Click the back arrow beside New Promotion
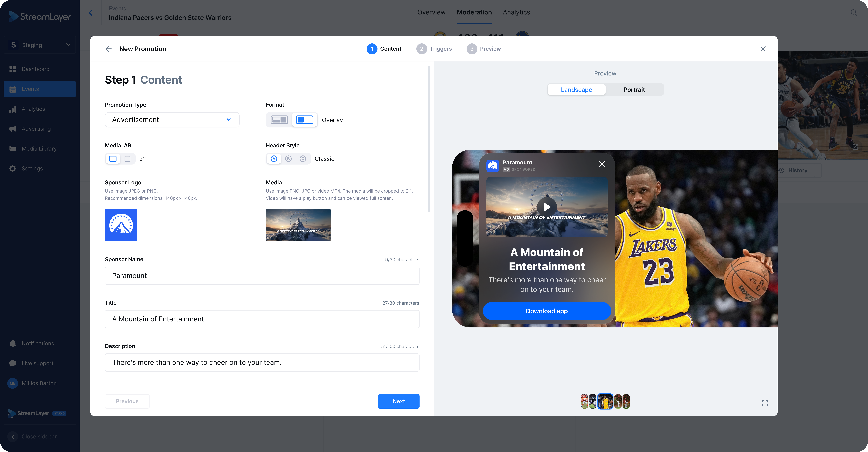868x452 pixels. tap(108, 49)
